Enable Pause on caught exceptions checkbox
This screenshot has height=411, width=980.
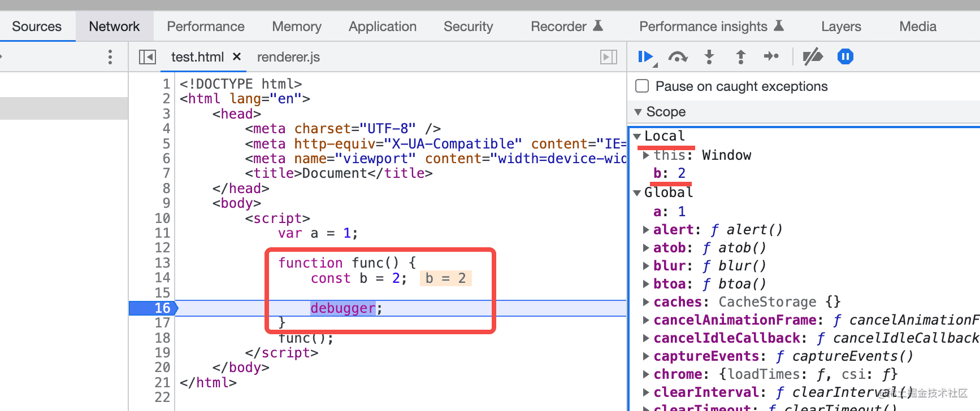click(x=642, y=86)
